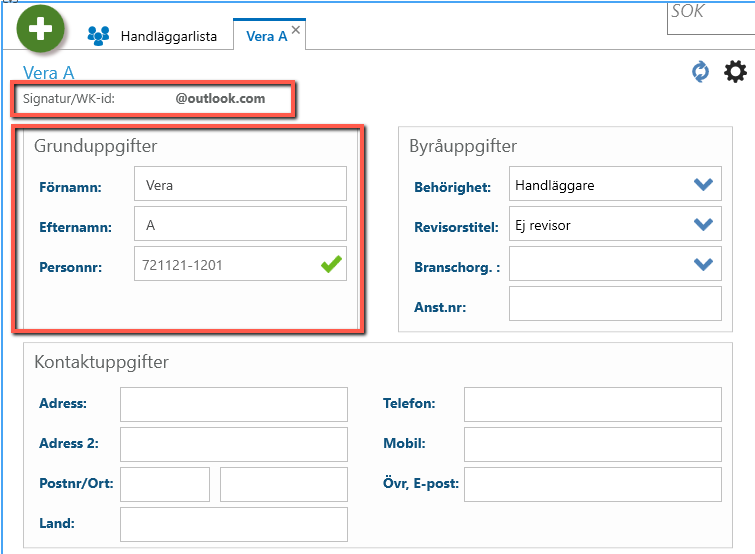The image size is (755, 554).
Task: Click the Handläggarlista people icon
Action: point(99,36)
